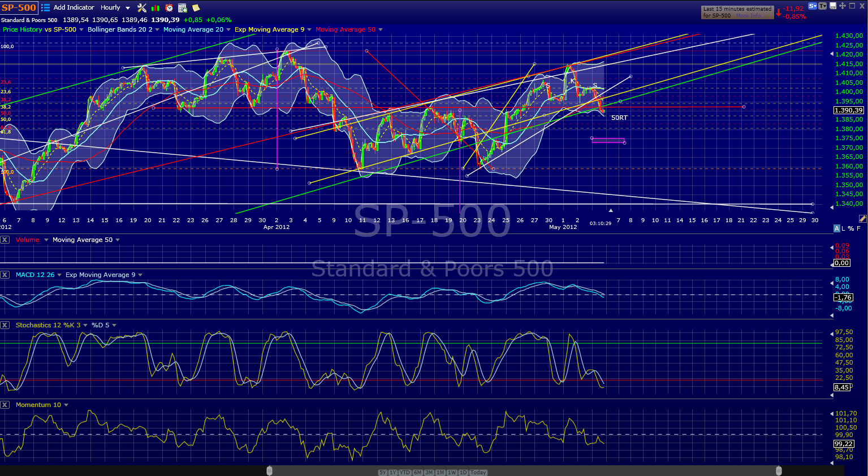Viewport: 868px width, 476px height.
Task: Open the Volume pane Moving Average 50 dropdown
Action: click(x=118, y=240)
